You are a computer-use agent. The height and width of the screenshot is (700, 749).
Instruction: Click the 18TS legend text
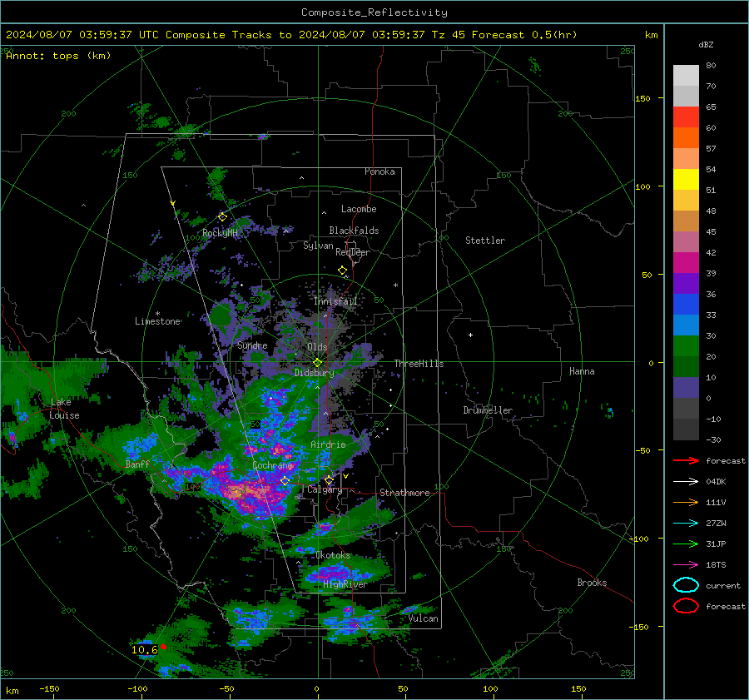coord(716,565)
